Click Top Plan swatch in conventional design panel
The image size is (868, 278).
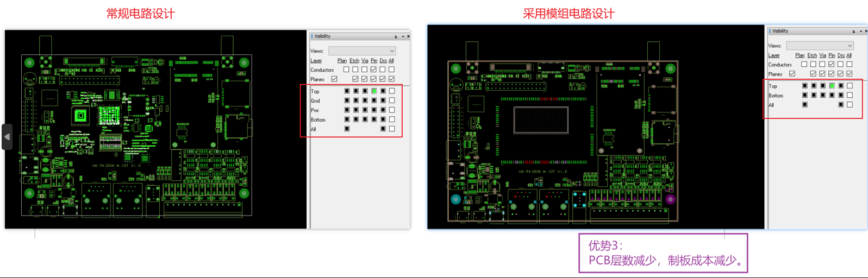[347, 91]
